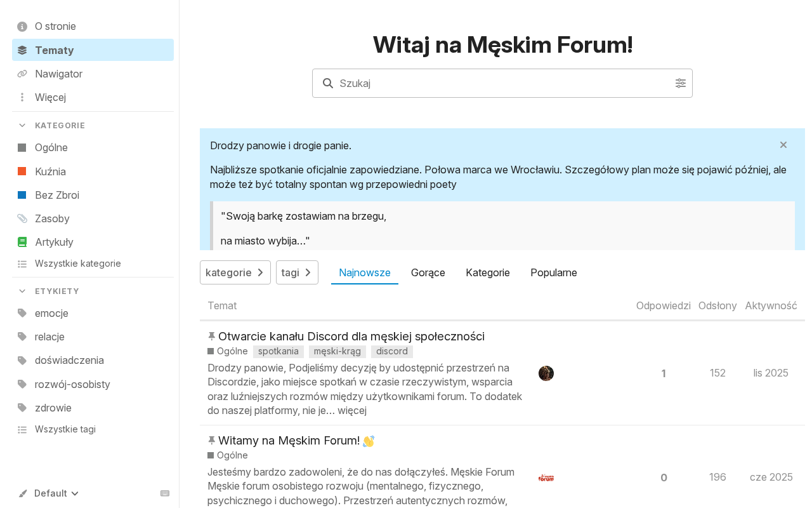Switch to the Popularne tab
Screen dimensions: 812x508
pyautogui.click(x=554, y=272)
